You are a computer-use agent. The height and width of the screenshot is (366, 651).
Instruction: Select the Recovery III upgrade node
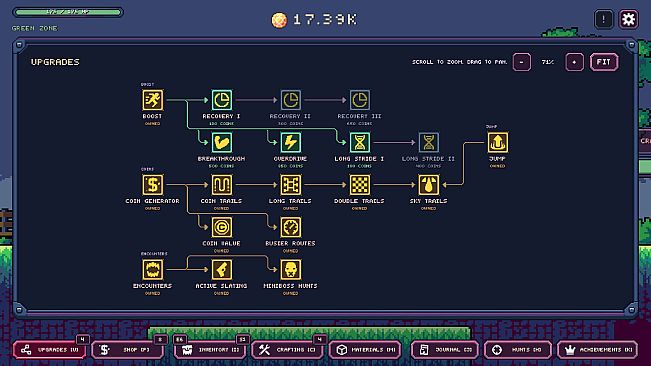click(359, 100)
